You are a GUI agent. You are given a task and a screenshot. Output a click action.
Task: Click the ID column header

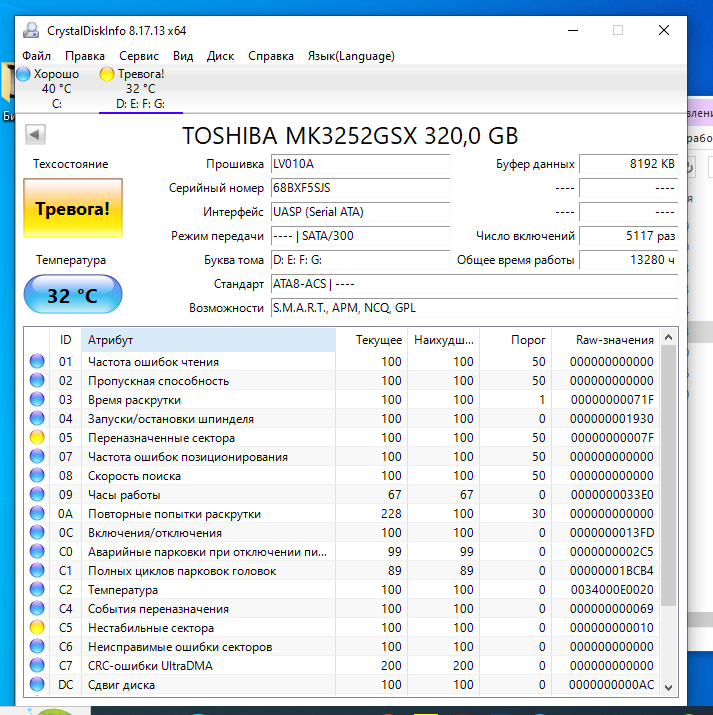65,340
